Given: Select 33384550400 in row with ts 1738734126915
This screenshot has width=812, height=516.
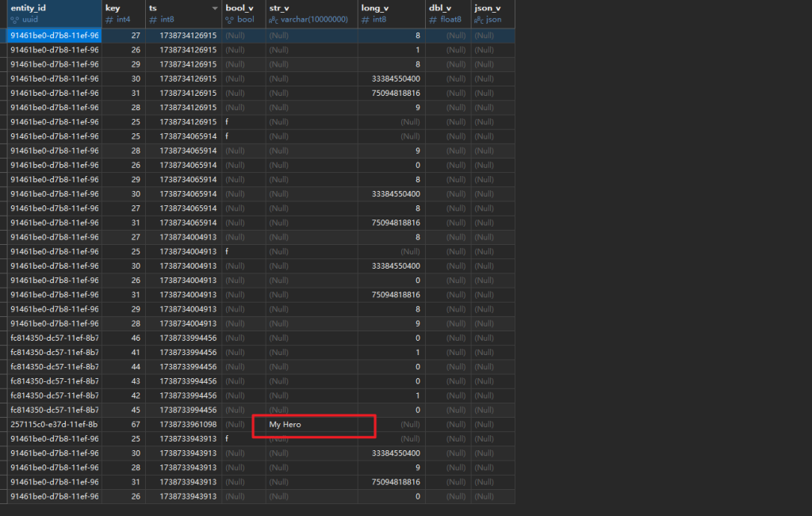Looking at the screenshot, I should [x=392, y=78].
